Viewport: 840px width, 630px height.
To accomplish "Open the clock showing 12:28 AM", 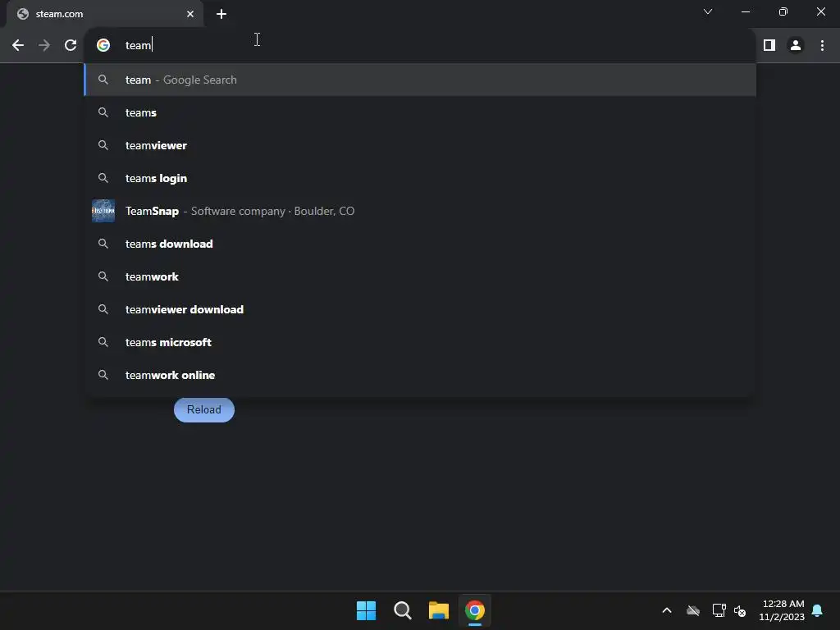I will [782, 610].
